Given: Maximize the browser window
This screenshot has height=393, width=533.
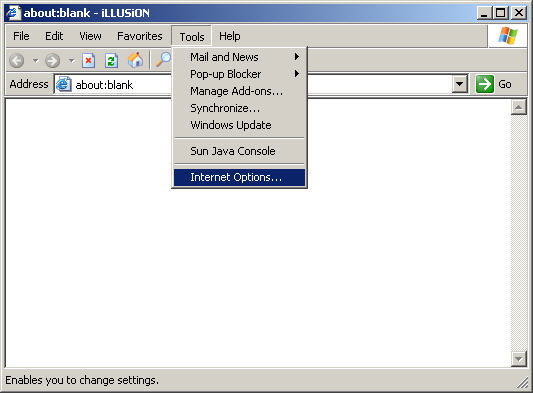Looking at the screenshot, I should (x=501, y=13).
